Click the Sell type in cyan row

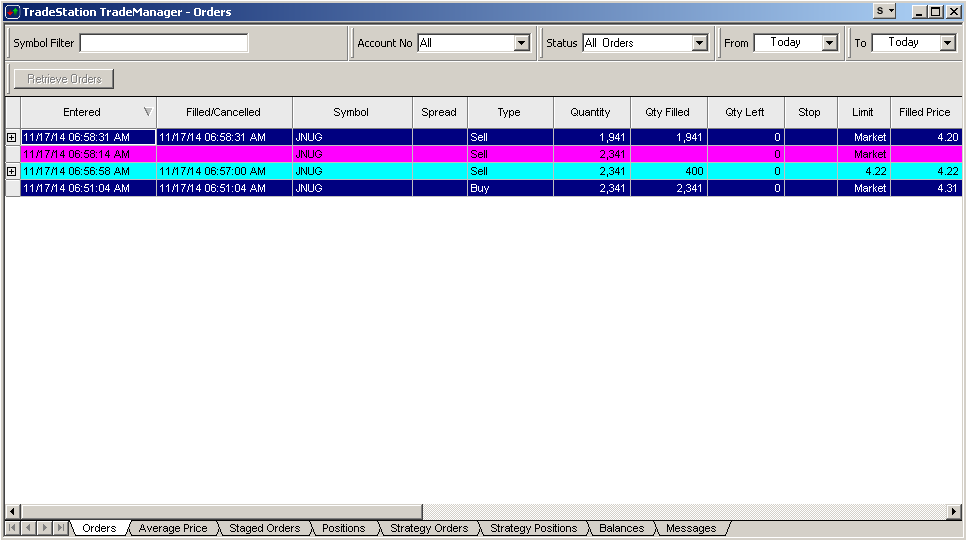point(510,171)
